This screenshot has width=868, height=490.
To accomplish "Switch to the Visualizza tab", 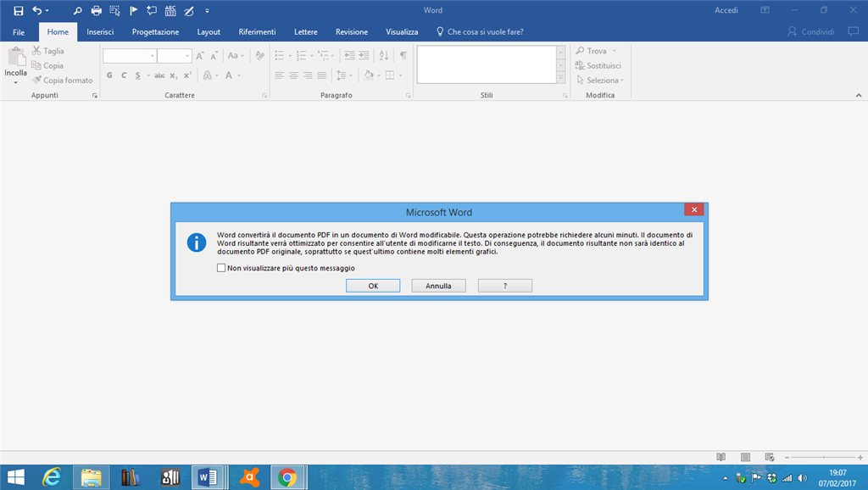I will [402, 32].
